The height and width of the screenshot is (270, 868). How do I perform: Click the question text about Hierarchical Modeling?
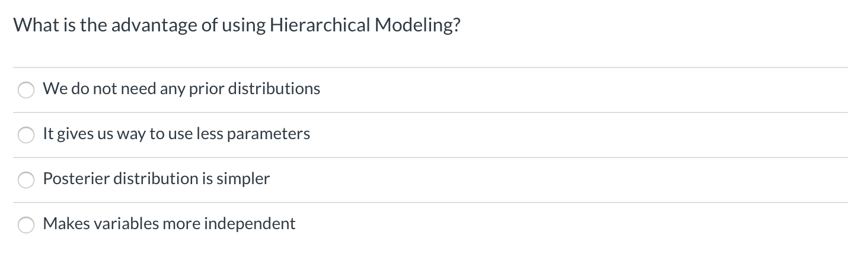(x=237, y=26)
